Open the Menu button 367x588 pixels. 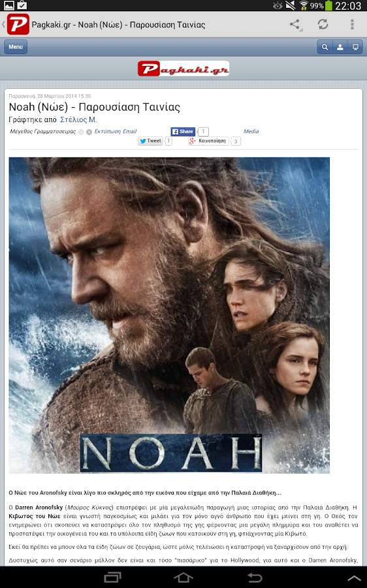[16, 47]
